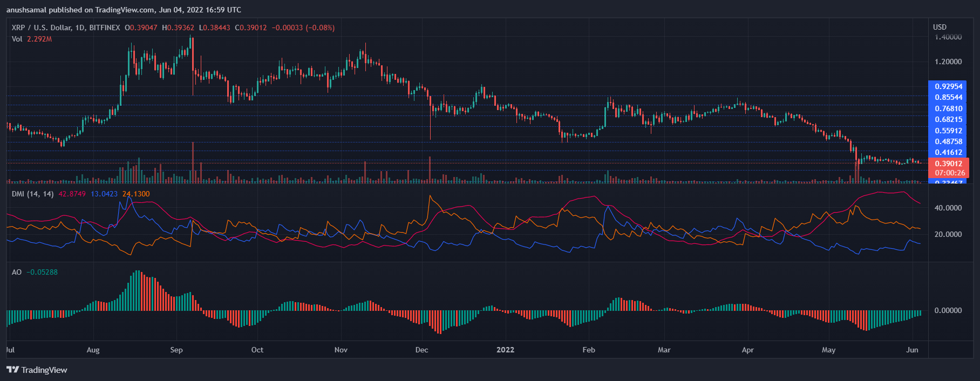
Task: Click the Feb label on time axis
Action: 589,350
